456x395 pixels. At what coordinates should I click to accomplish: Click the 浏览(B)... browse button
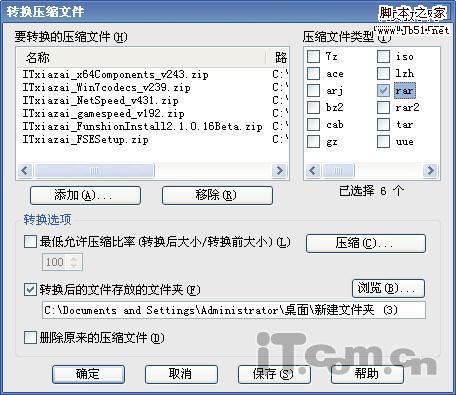(x=388, y=288)
